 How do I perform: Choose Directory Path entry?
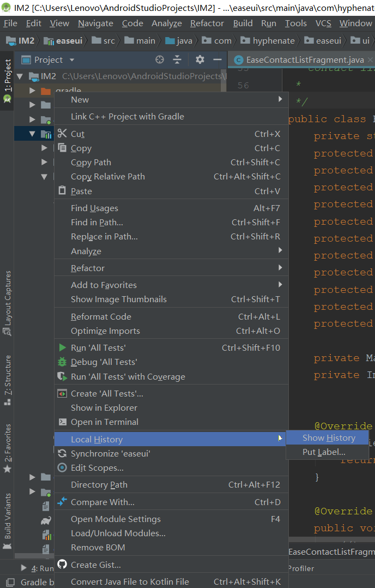[x=172, y=484]
